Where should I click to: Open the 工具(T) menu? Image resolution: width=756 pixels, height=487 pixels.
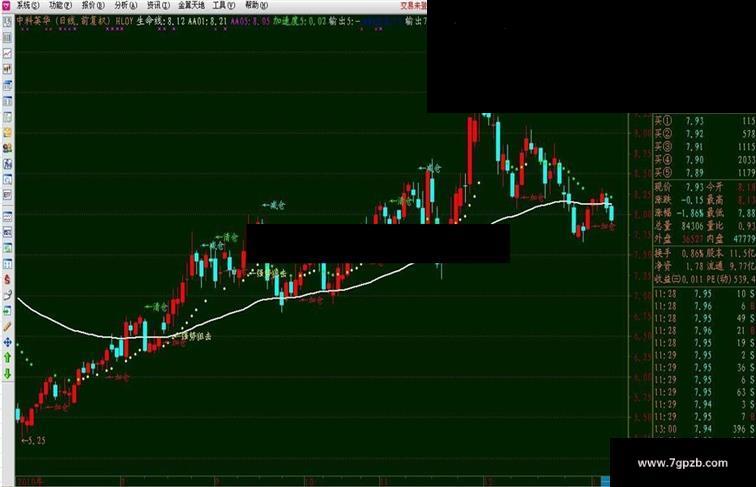[x=223, y=5]
